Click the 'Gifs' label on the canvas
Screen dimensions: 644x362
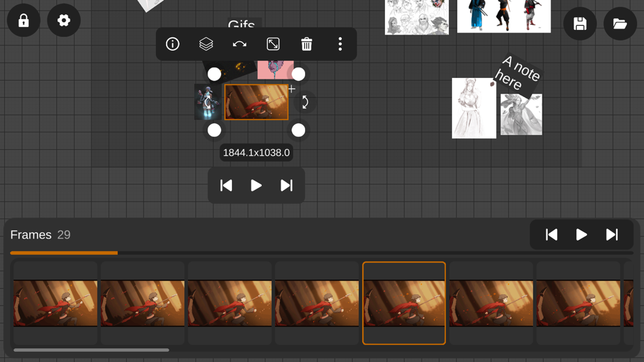(241, 24)
